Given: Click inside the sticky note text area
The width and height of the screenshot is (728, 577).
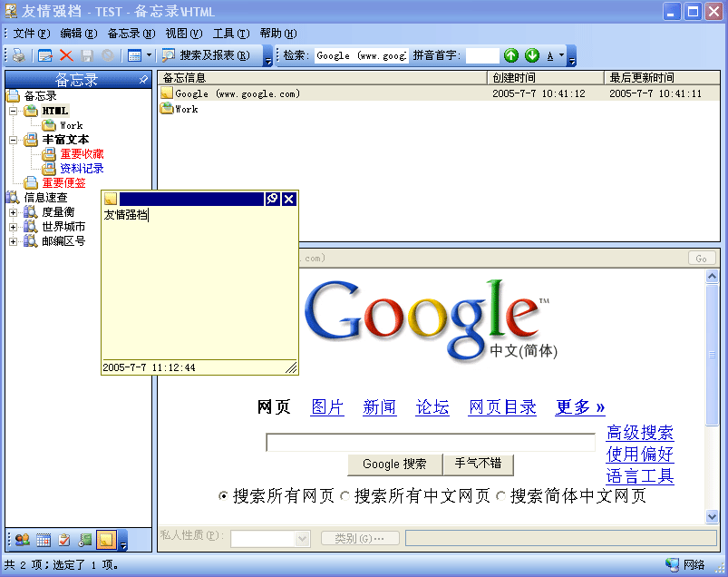Looking at the screenshot, I should coord(199,283).
